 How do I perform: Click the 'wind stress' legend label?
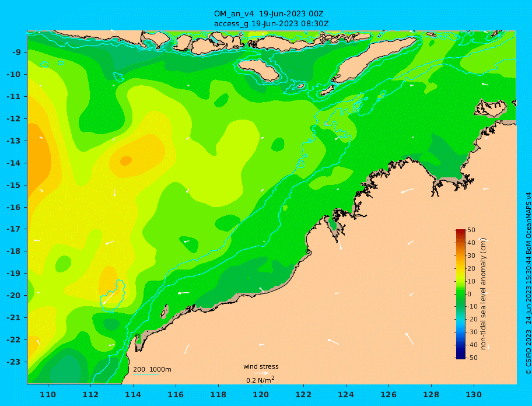tap(261, 366)
